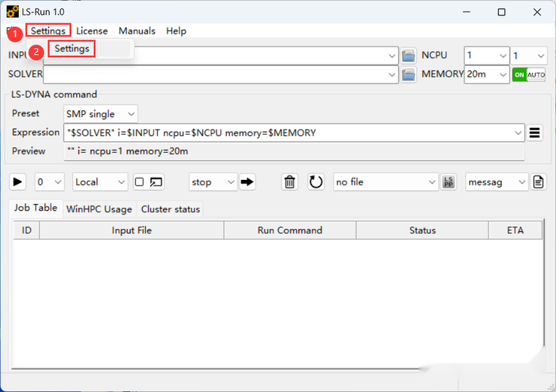Switch to WinHPC Usage tab
Screen dimensions: 556x392
pyautogui.click(x=99, y=209)
